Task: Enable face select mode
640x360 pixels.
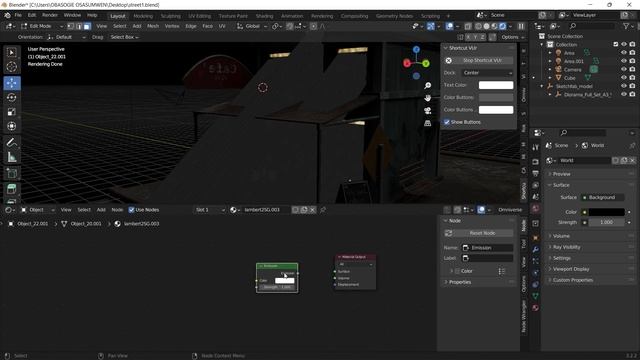Action: 87,26
